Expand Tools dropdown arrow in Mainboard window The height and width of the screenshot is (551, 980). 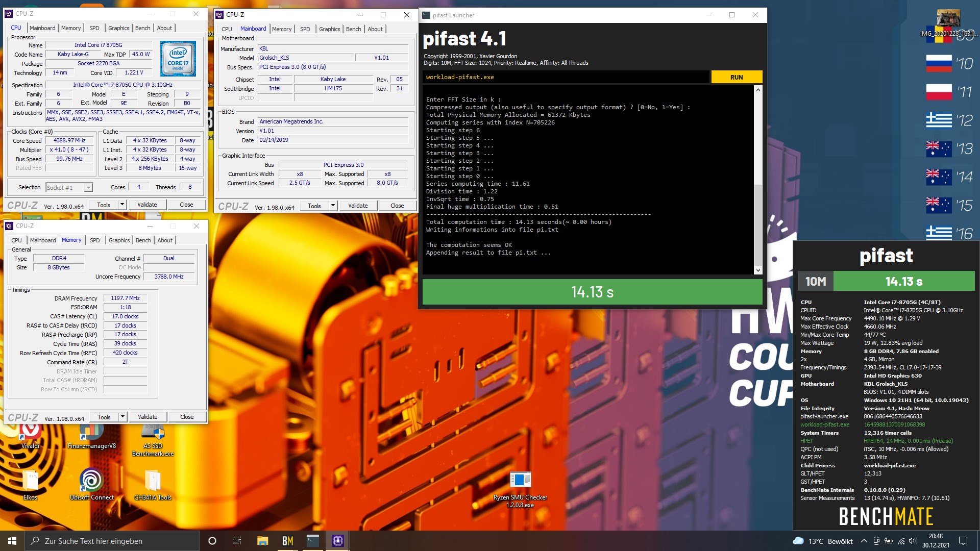(x=333, y=206)
